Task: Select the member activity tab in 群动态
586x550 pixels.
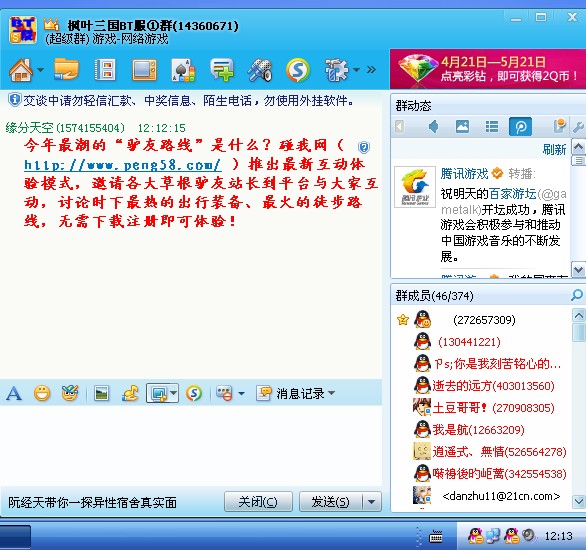Action: coord(559,126)
